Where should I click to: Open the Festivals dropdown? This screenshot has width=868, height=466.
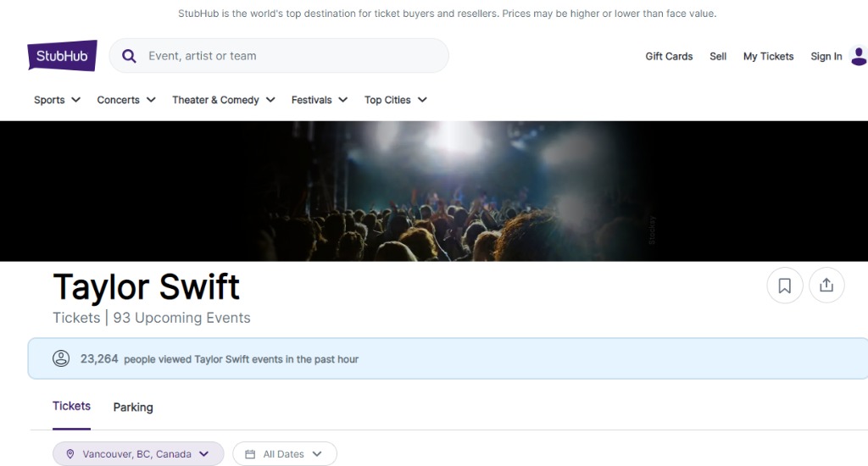click(x=320, y=100)
